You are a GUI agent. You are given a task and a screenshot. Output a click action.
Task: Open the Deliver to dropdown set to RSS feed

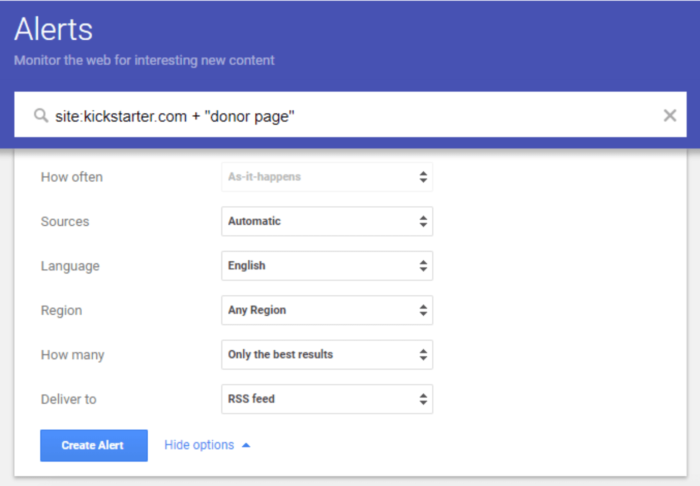click(327, 399)
